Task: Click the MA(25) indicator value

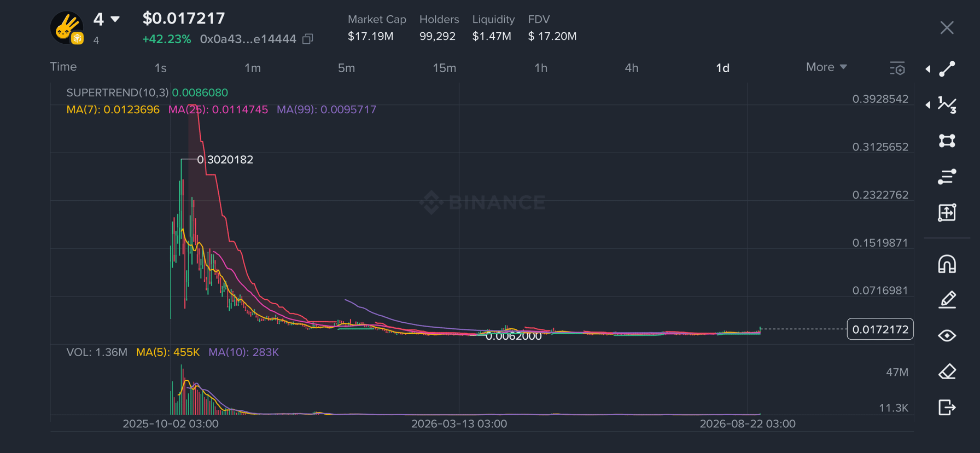Action: coord(218,109)
